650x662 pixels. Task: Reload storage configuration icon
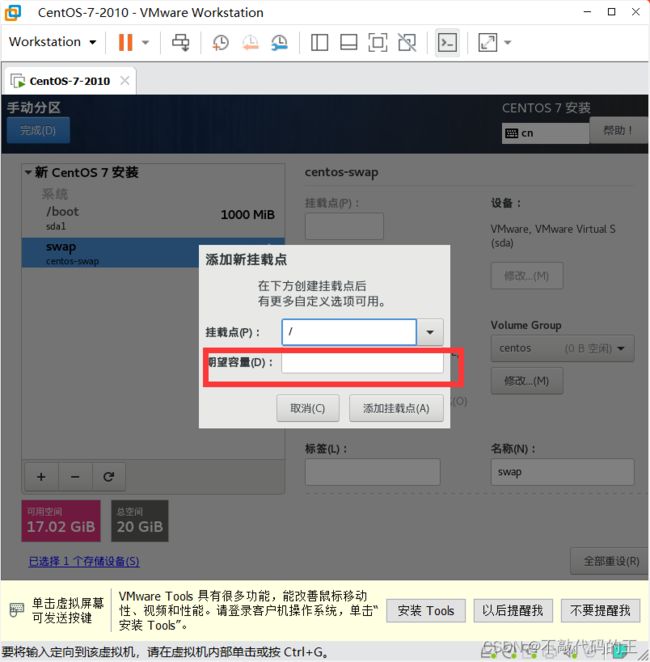[109, 477]
